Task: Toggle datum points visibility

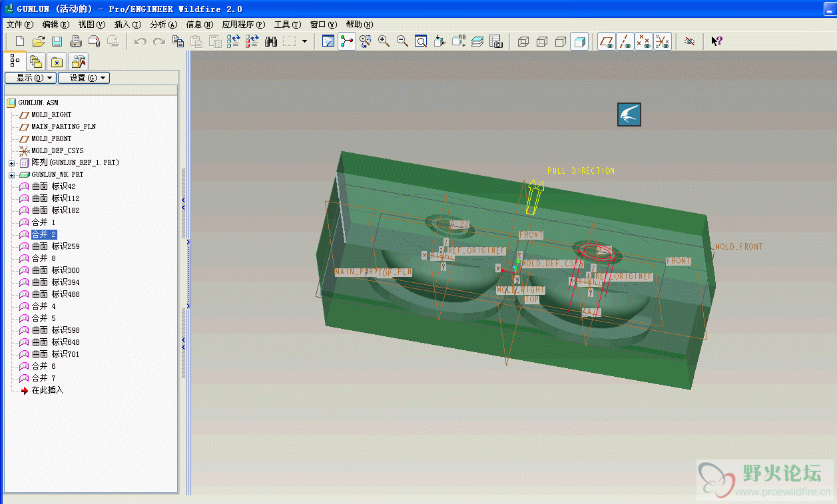Action: [644, 41]
